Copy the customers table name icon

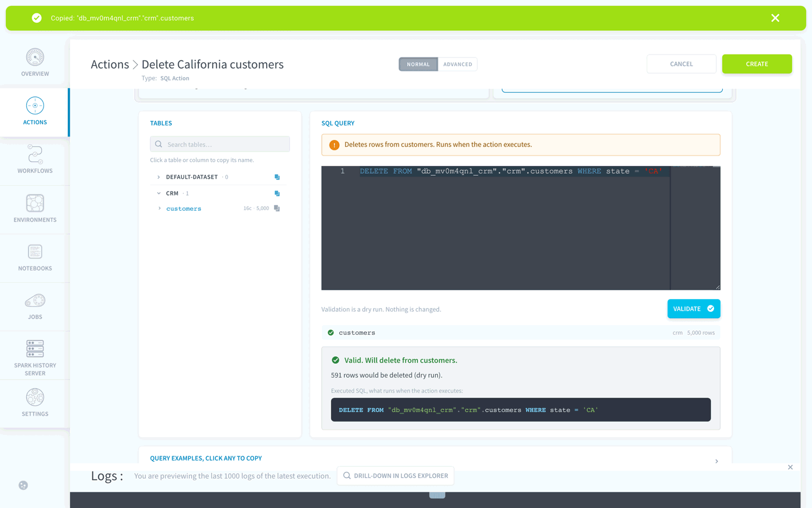pyautogui.click(x=277, y=208)
